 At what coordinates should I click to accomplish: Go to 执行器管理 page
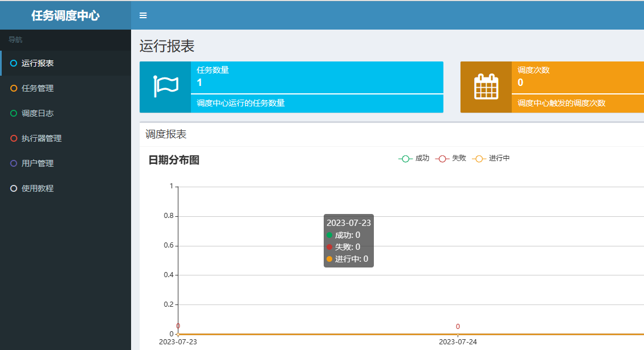42,138
